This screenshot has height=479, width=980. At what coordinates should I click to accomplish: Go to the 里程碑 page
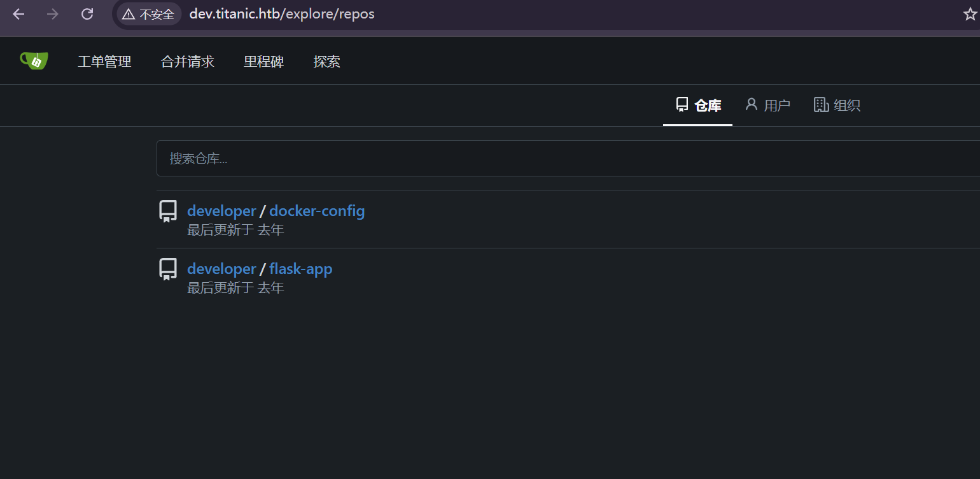tap(263, 62)
